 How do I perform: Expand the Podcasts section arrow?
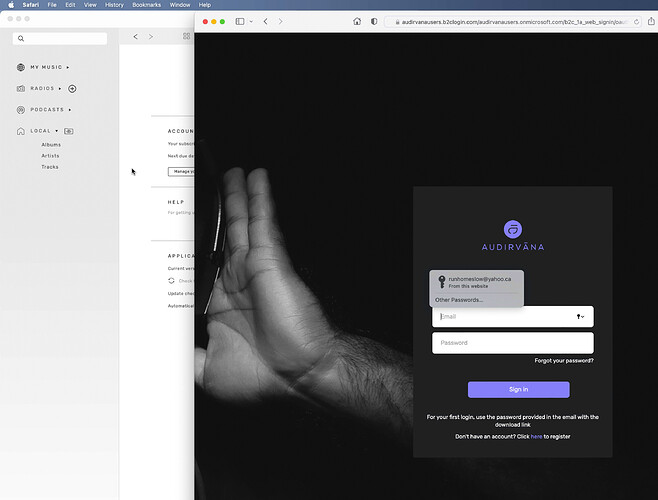pyautogui.click(x=70, y=110)
